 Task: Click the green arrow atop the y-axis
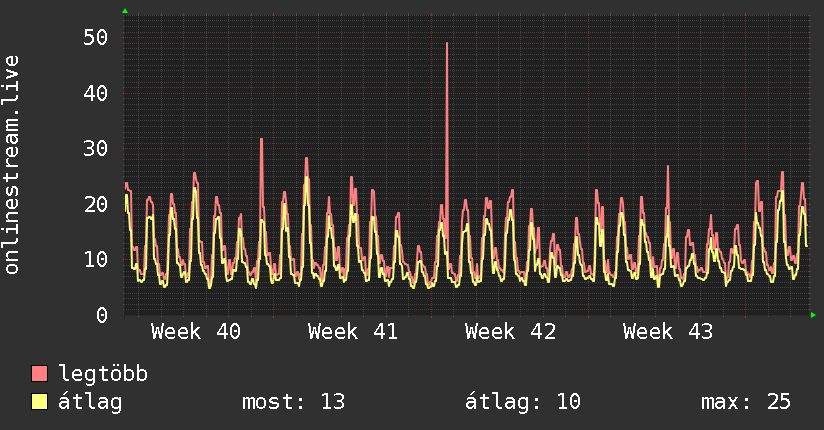coord(125,11)
